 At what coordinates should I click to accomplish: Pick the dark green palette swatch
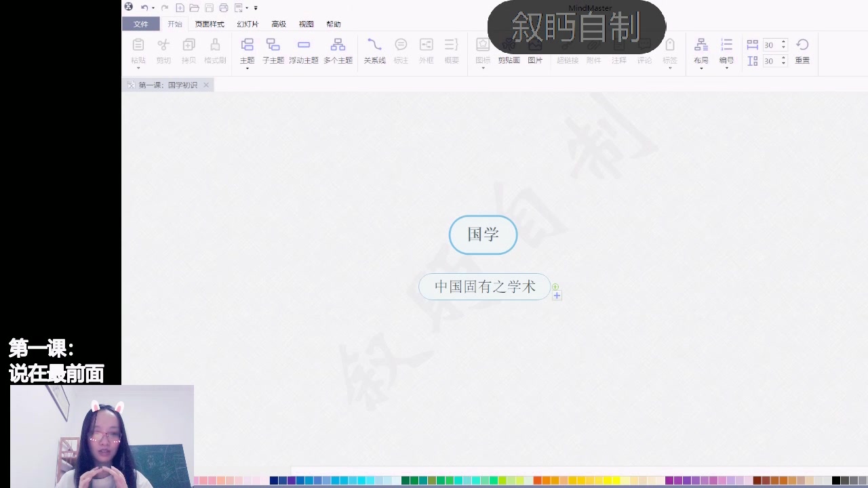406,481
